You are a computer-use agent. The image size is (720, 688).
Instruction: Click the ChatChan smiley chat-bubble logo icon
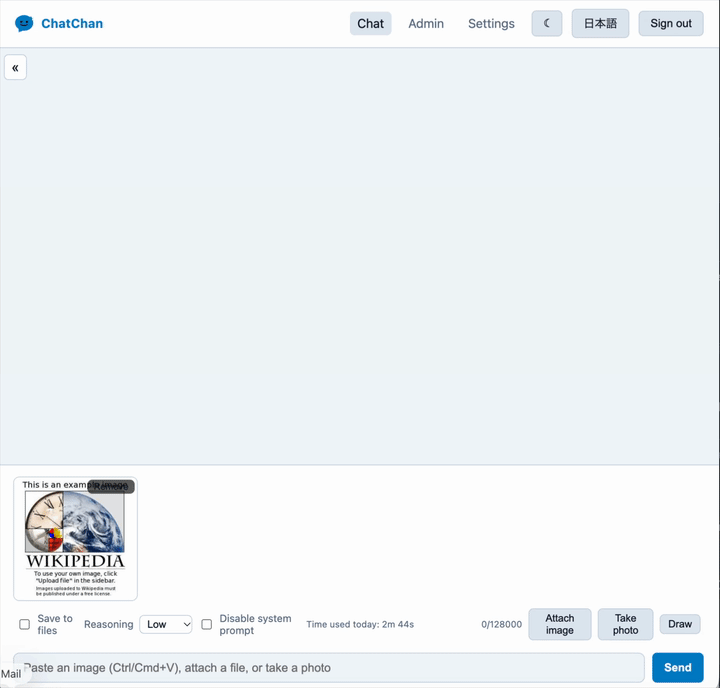tap(24, 23)
